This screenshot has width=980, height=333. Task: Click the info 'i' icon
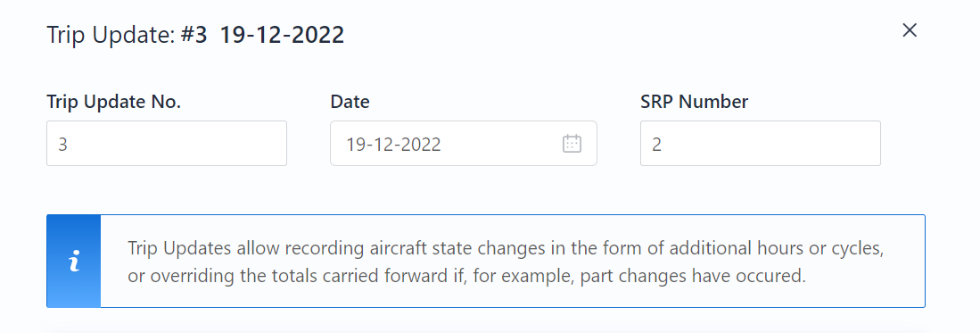click(x=74, y=262)
